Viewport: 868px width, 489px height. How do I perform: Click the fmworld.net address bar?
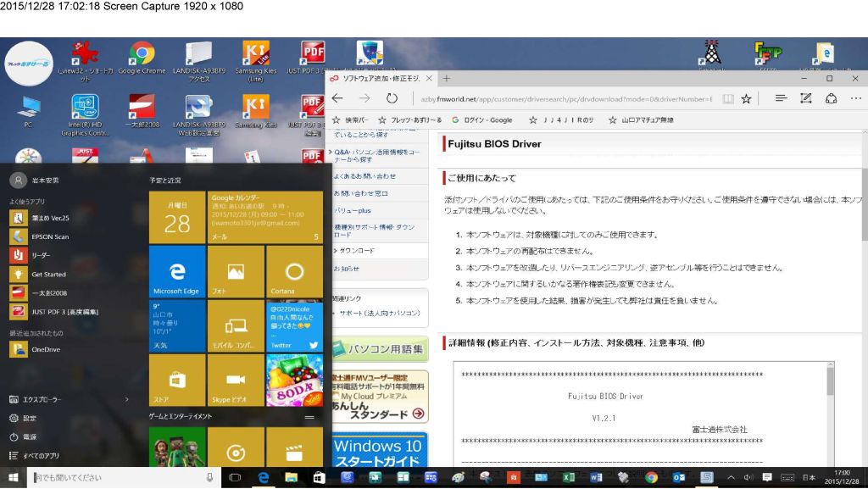(x=565, y=99)
